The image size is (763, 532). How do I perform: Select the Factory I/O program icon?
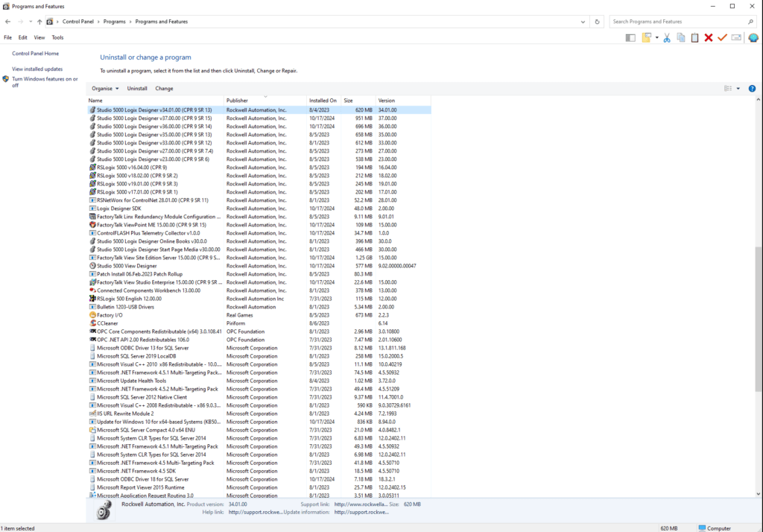coord(92,315)
